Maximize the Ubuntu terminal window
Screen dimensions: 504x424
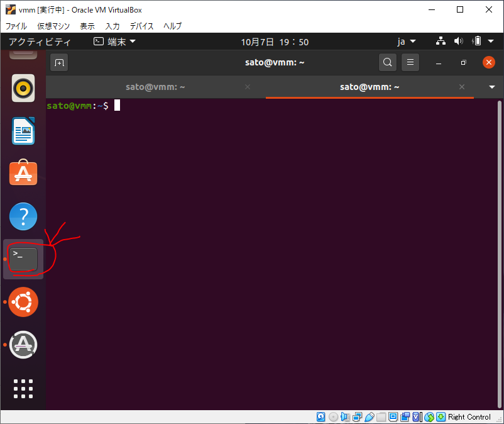coord(463,63)
